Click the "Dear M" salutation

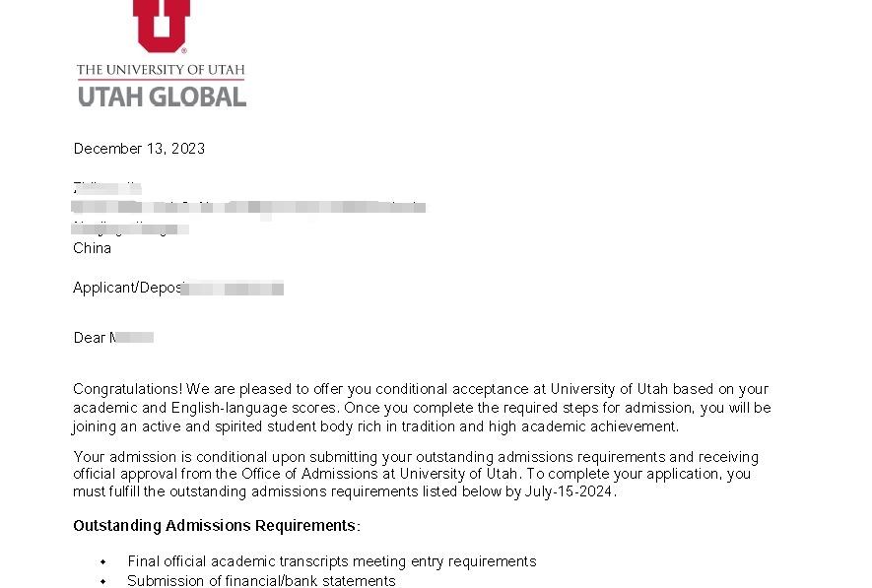pyautogui.click(x=94, y=338)
